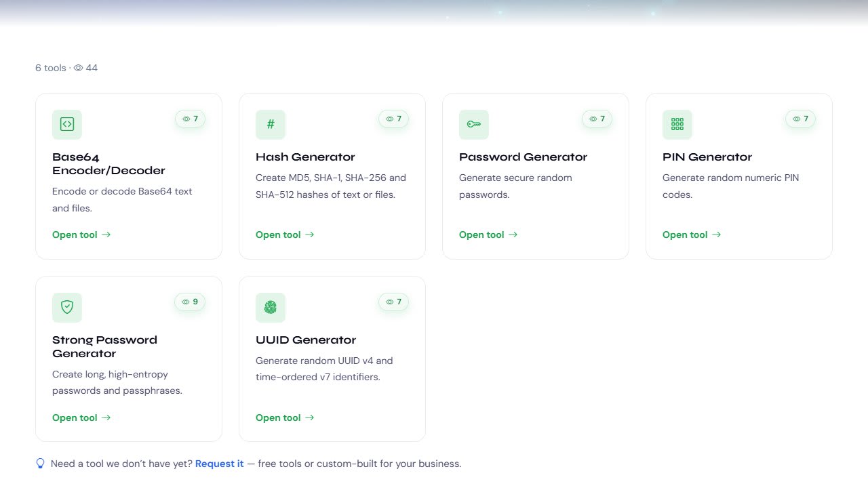Click the views badge on Password Generator card
The height and width of the screenshot is (488, 868).
coord(597,119)
